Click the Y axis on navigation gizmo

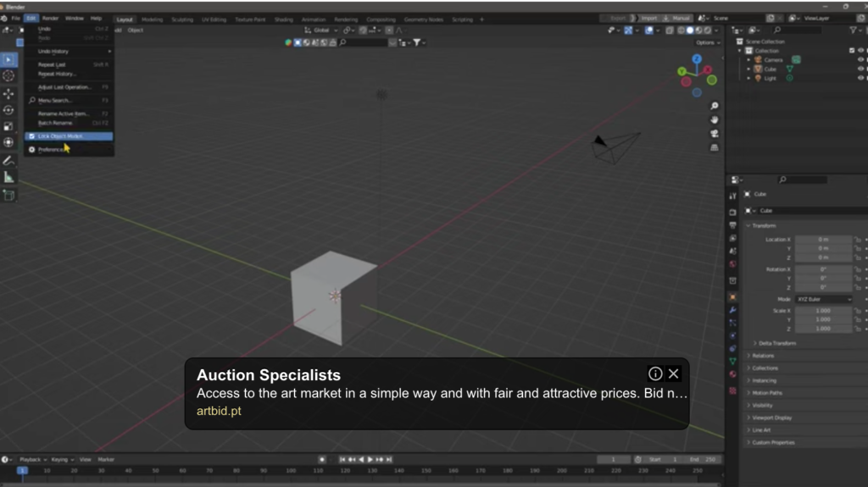click(x=682, y=71)
